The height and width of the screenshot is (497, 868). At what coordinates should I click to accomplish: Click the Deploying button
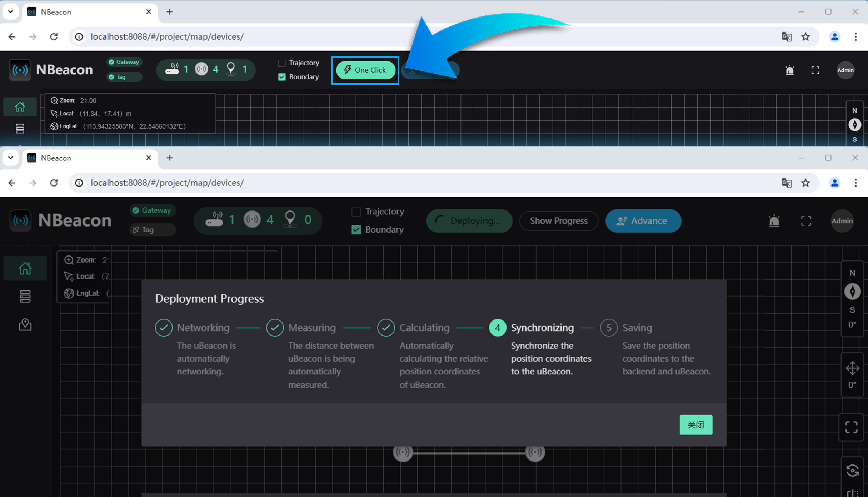click(469, 221)
